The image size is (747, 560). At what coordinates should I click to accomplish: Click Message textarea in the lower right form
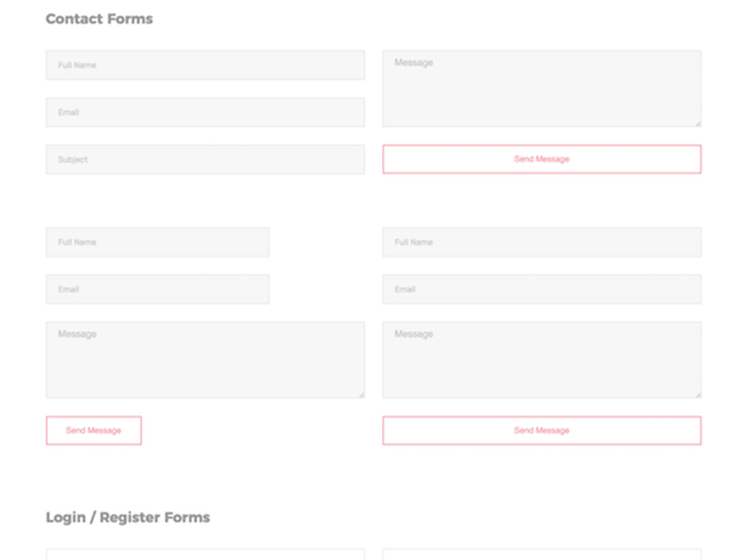pos(542,360)
